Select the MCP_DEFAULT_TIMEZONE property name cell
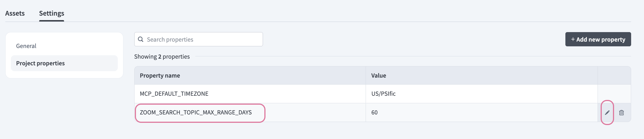644x139 pixels. pos(174,94)
